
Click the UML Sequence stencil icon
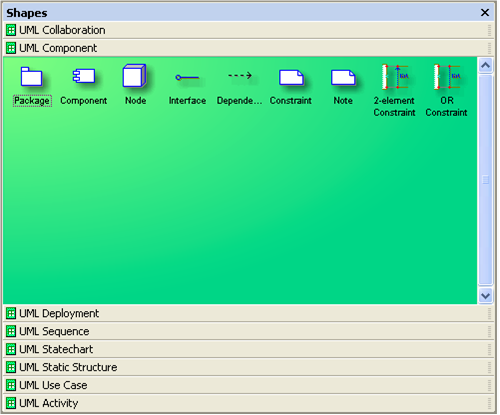(11, 332)
